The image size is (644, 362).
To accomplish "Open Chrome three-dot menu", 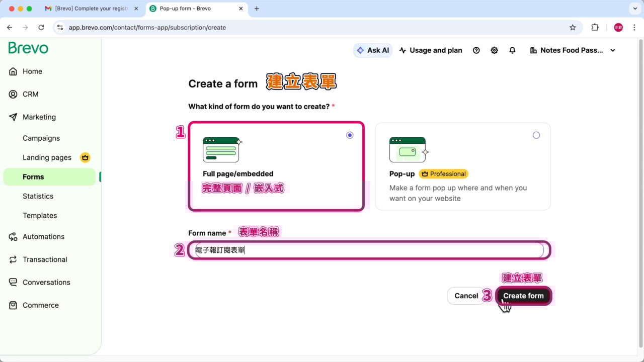I will click(634, 28).
